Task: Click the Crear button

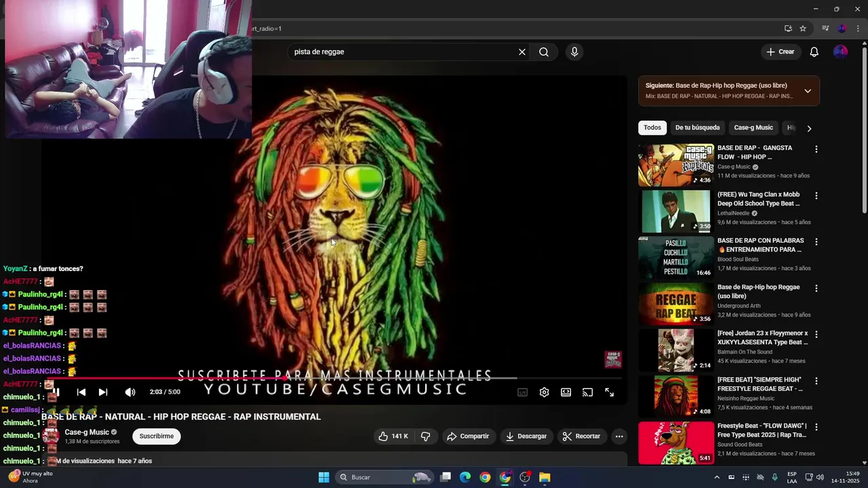Action: (780, 52)
